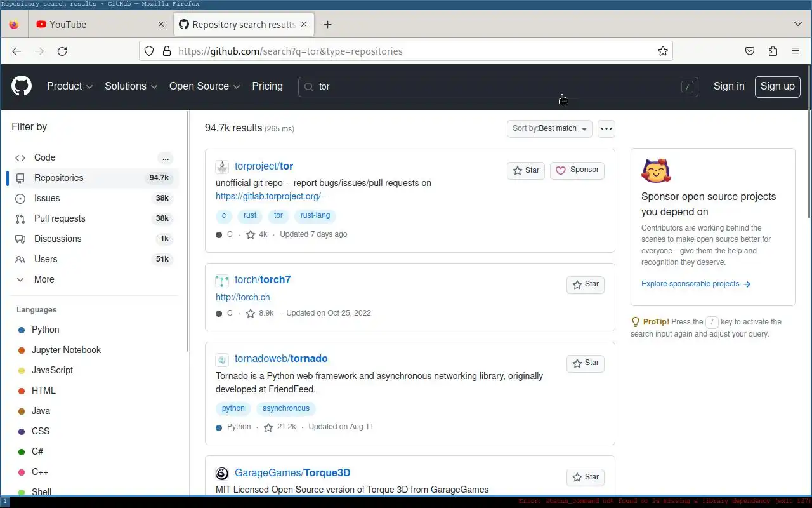The height and width of the screenshot is (508, 812).
Task: Open the Pocket save icon in toolbar
Action: [750, 51]
